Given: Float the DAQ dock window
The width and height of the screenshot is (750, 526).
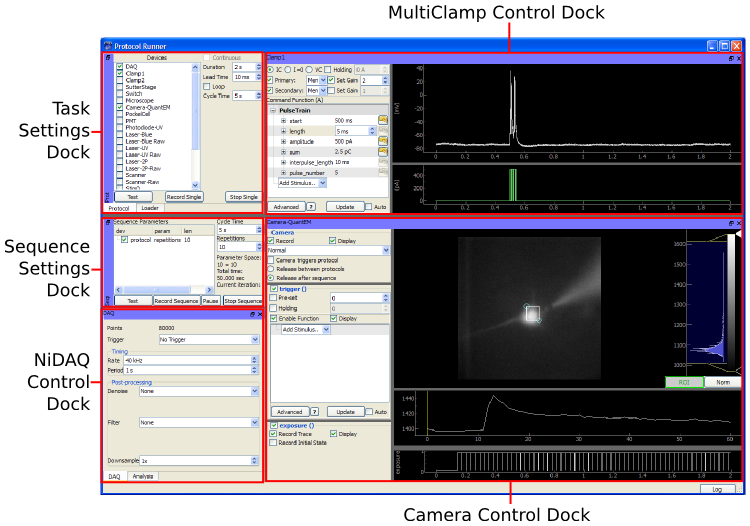Looking at the screenshot, I should tap(253, 314).
